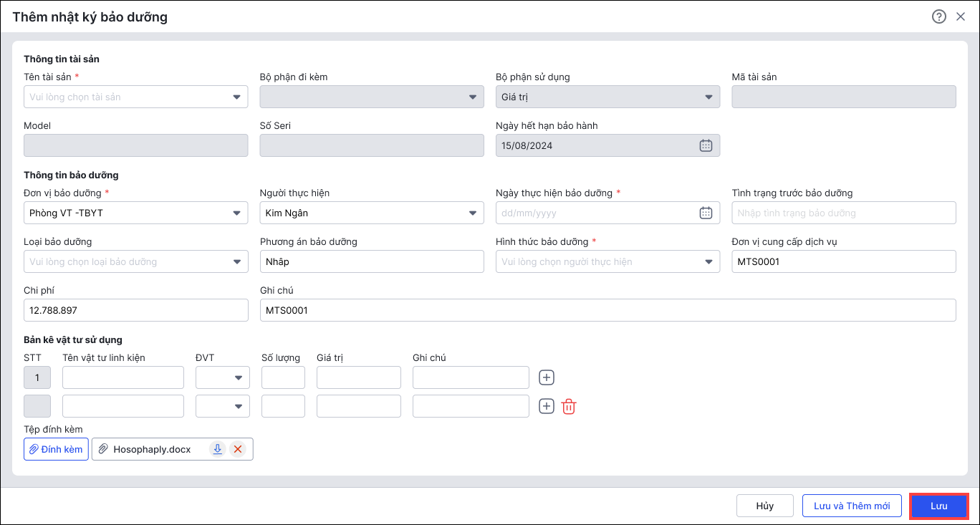Open the Hình thức bảo dưỡng dropdown
Image resolution: width=980 pixels, height=525 pixels.
708,262
